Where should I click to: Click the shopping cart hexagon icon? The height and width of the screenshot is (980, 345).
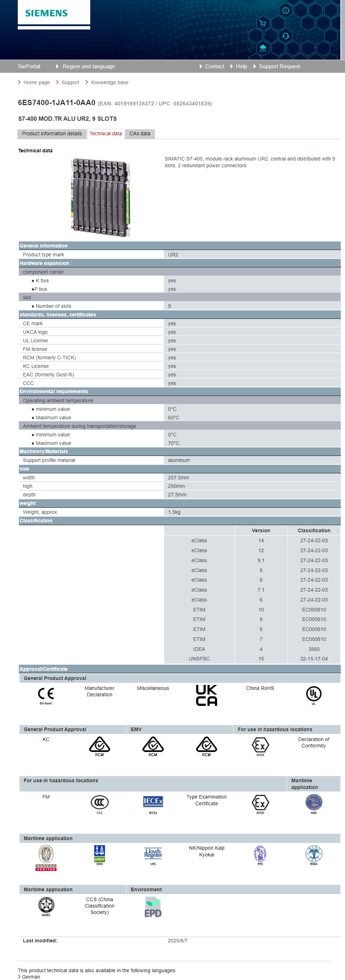[262, 23]
